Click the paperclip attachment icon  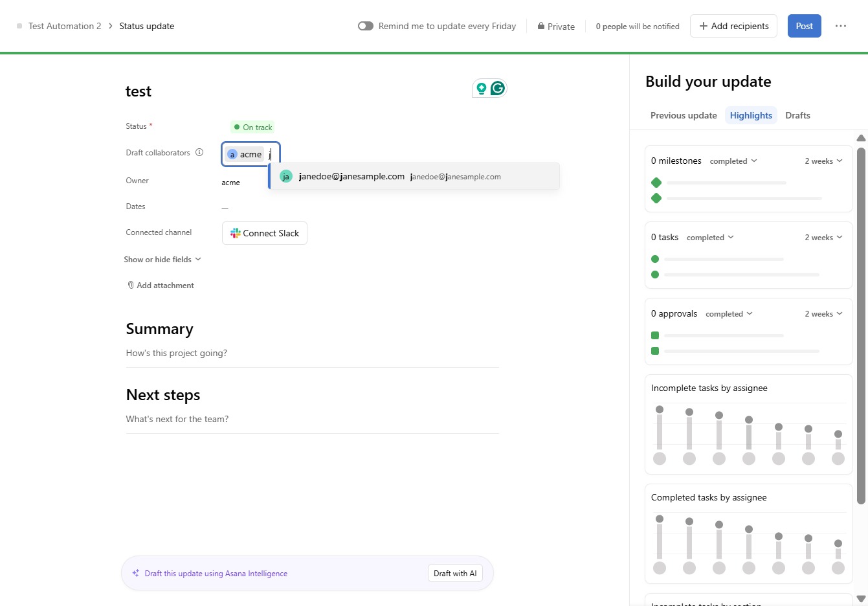pyautogui.click(x=131, y=285)
